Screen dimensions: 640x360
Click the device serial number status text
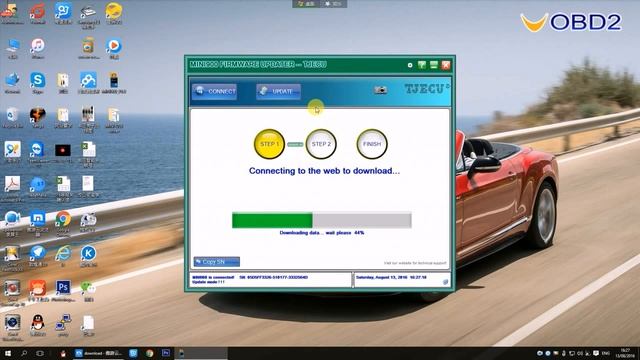tap(273, 277)
